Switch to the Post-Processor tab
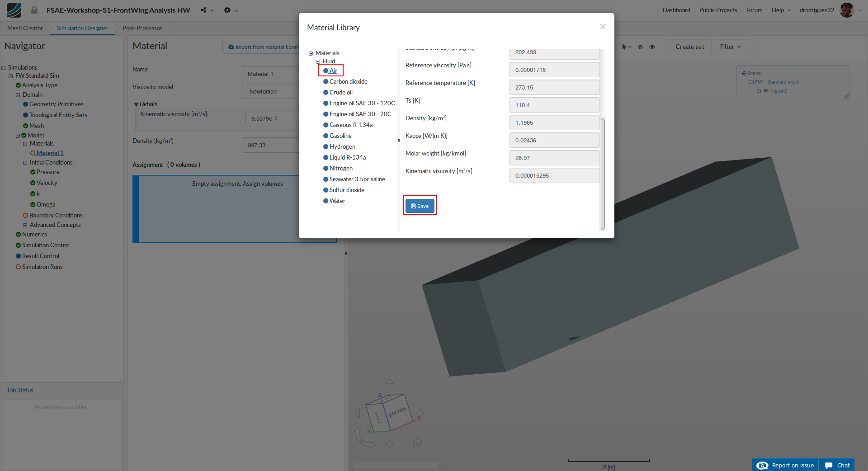The image size is (868, 471). (142, 28)
